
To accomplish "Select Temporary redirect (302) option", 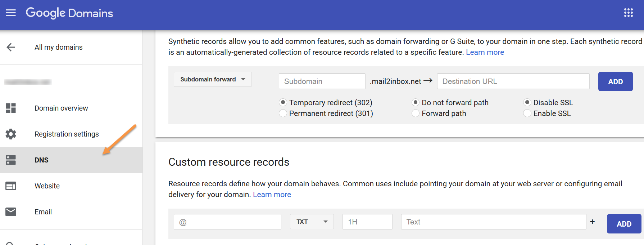I will [x=283, y=103].
